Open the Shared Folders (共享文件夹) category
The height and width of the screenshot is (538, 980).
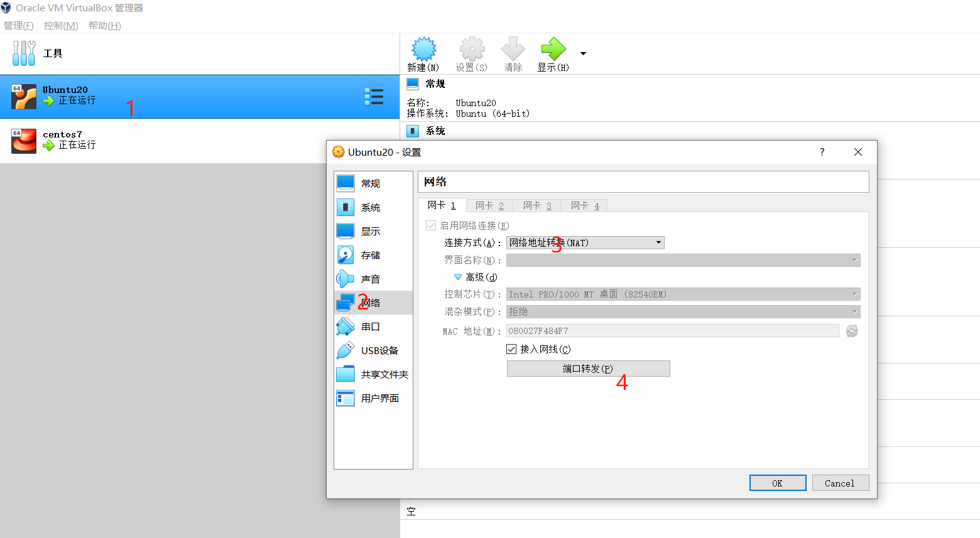pos(373,374)
